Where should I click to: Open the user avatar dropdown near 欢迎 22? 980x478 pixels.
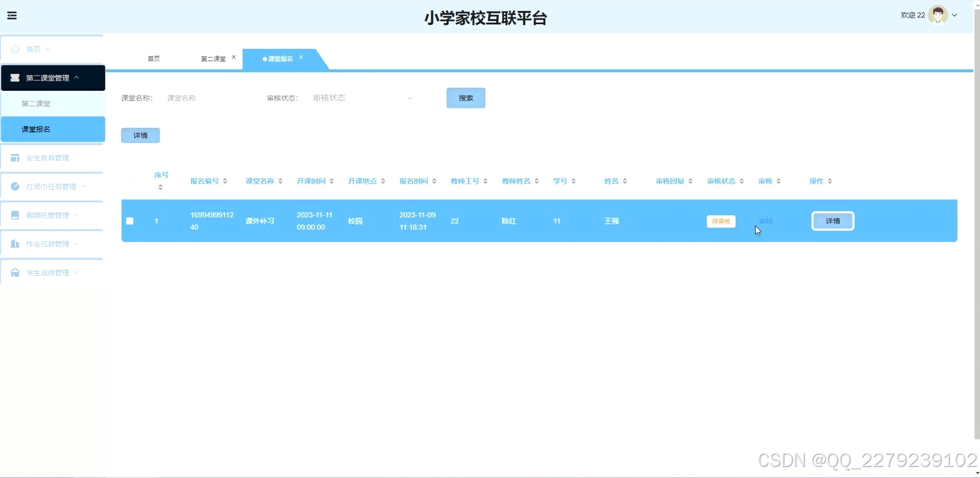[x=937, y=14]
